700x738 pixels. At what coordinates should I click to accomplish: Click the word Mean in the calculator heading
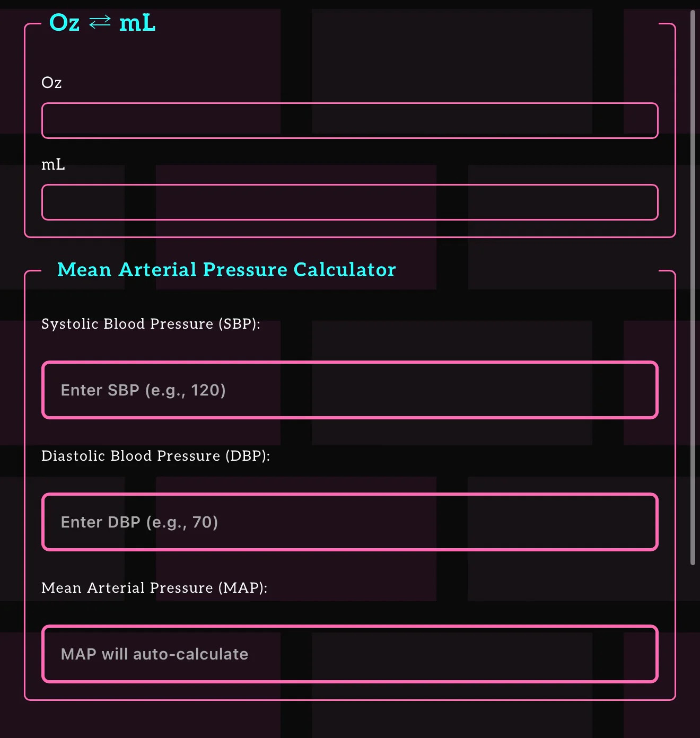[x=84, y=270]
